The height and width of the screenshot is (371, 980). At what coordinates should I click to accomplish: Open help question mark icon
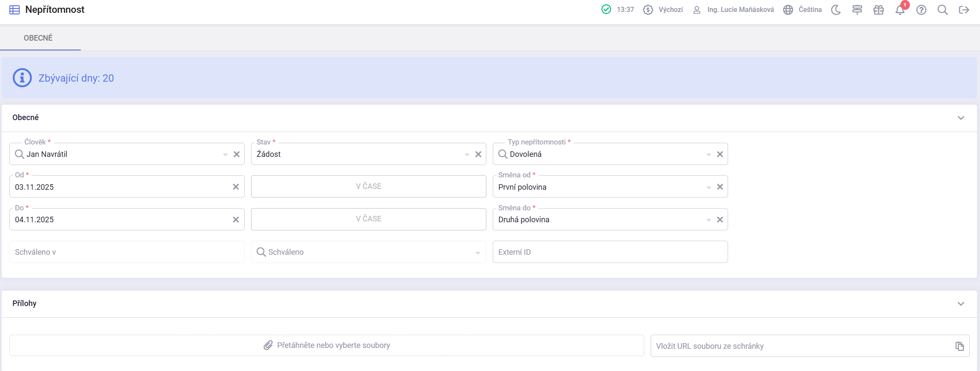pos(921,10)
